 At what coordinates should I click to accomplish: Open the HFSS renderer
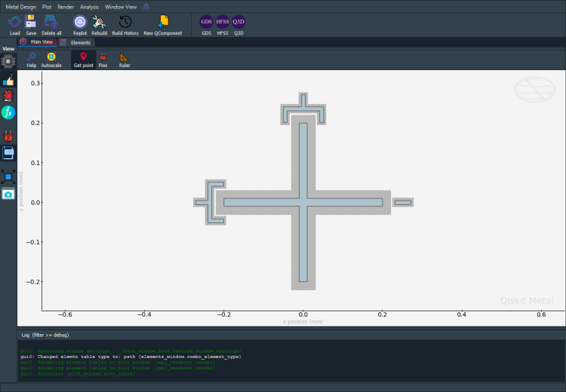(223, 25)
